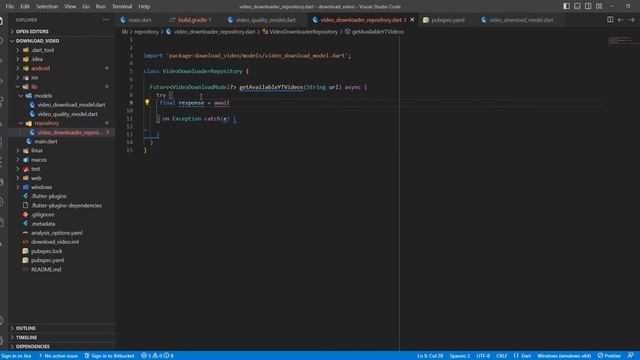The width and height of the screenshot is (640, 360).
Task: Switch to the pubspec.yaml tab
Action: (x=447, y=20)
